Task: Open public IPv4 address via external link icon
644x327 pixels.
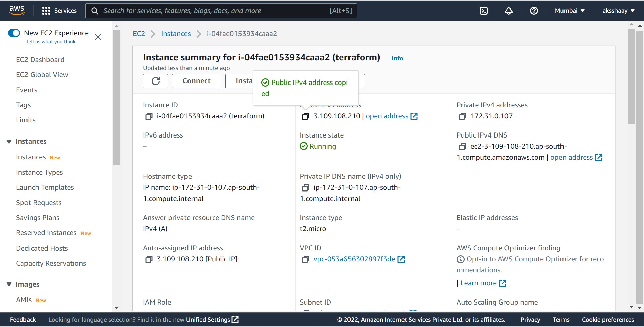Action: 414,116
